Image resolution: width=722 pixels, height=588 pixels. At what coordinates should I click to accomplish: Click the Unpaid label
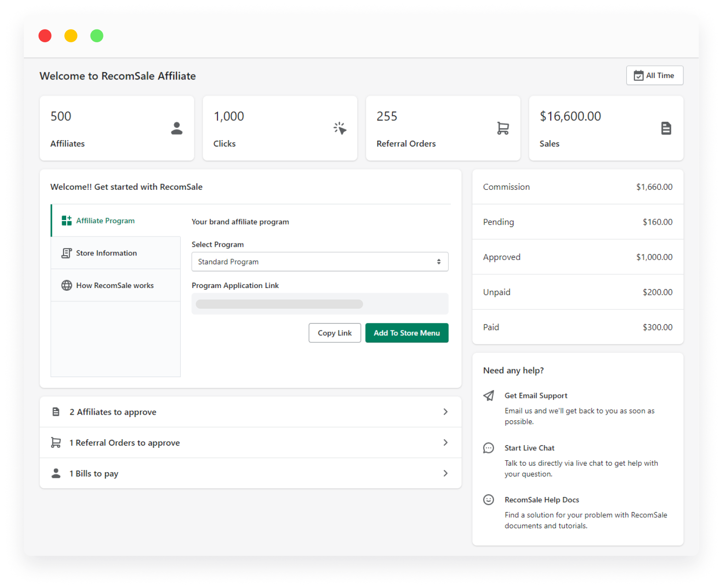pos(497,292)
